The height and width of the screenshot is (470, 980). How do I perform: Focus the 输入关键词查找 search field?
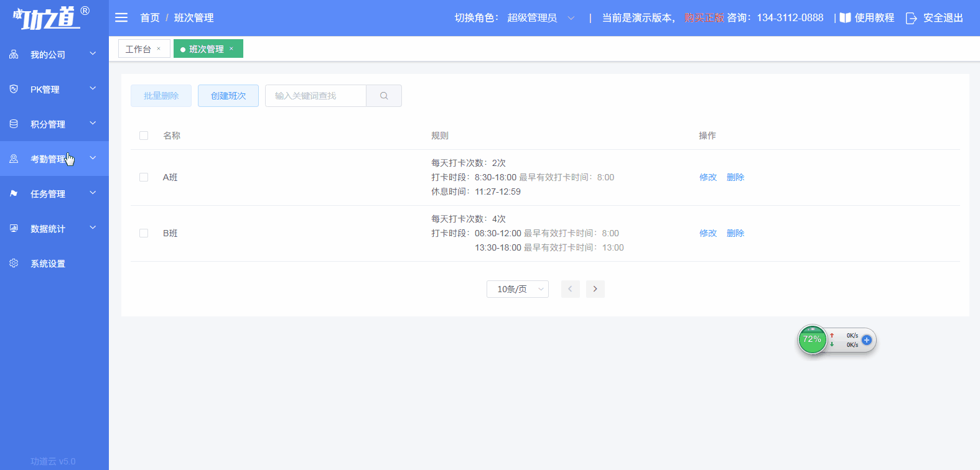(315, 96)
